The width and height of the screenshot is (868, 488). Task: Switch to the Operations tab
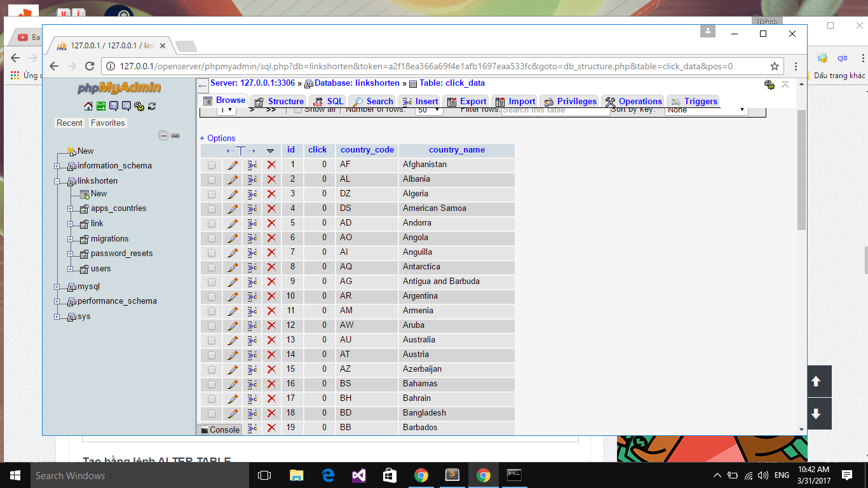point(634,101)
